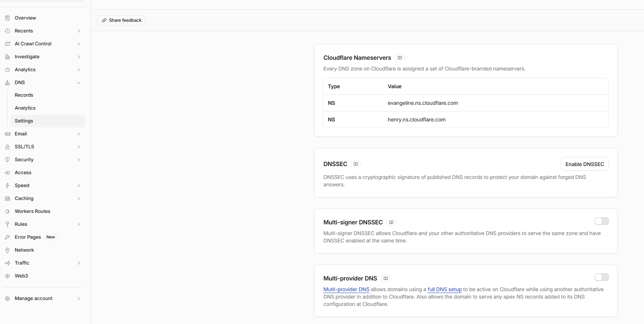Screen dimensions: 644x324
Task: Click the DNS network icon
Action: (7, 83)
